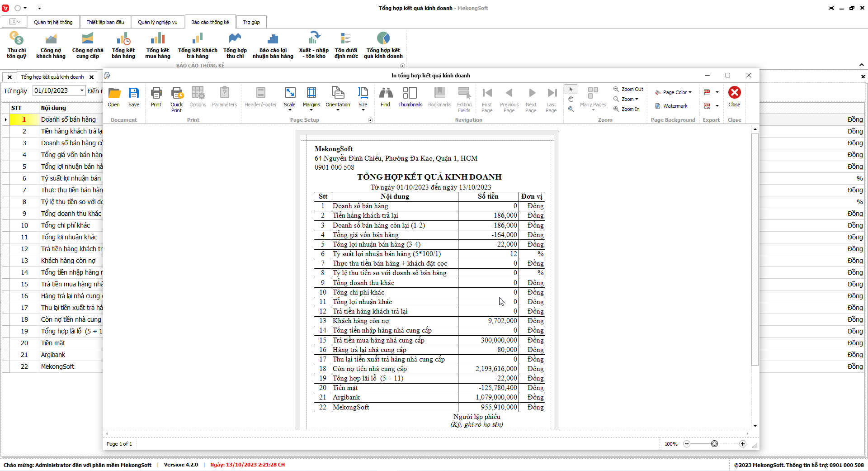Open the Từ ngày date dropdown
The image size is (868, 471).
click(82, 90)
